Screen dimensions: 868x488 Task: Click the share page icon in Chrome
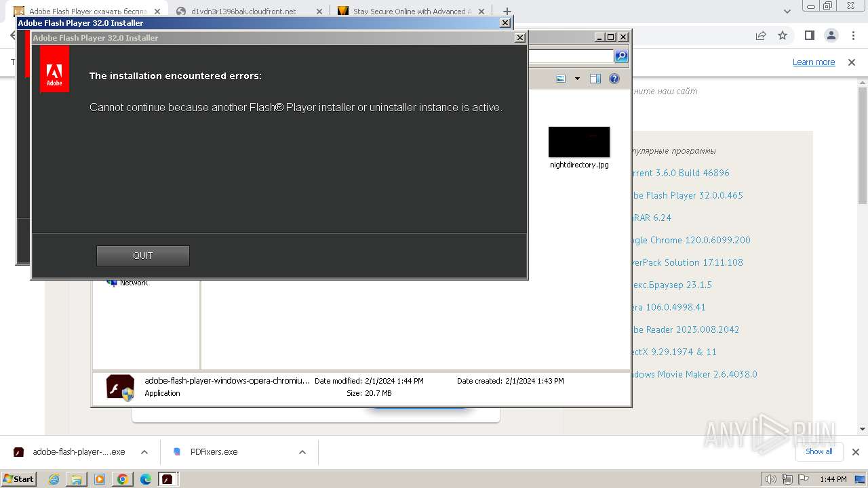pos(761,35)
